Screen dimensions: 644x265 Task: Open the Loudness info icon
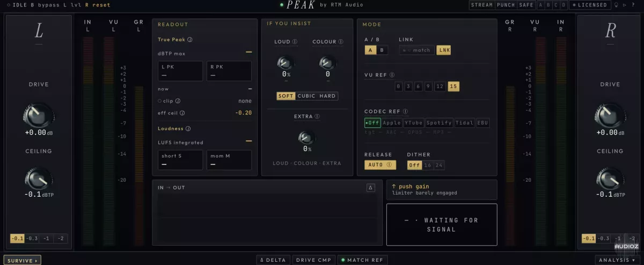click(x=188, y=128)
